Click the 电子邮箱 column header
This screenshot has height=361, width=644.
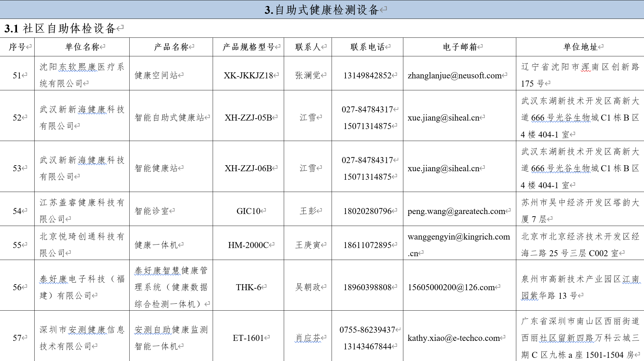coord(460,47)
